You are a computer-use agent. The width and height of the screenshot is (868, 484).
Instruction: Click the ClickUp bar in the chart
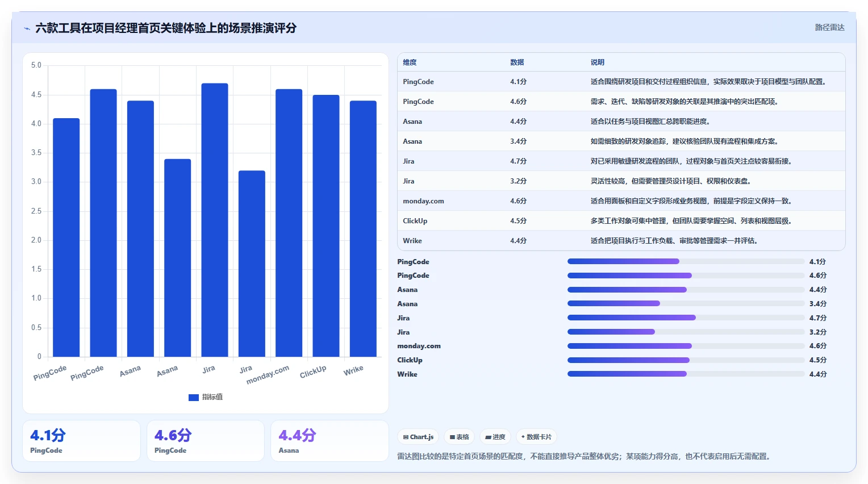(326, 226)
